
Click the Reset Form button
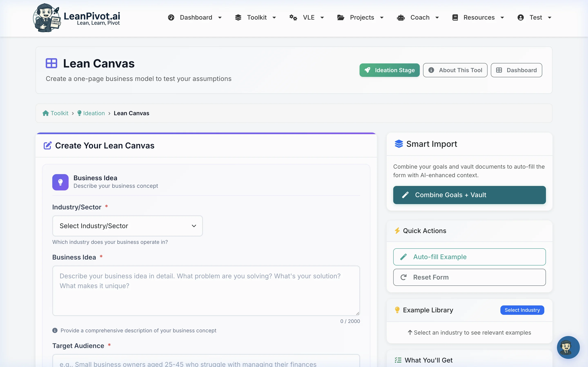pyautogui.click(x=469, y=277)
